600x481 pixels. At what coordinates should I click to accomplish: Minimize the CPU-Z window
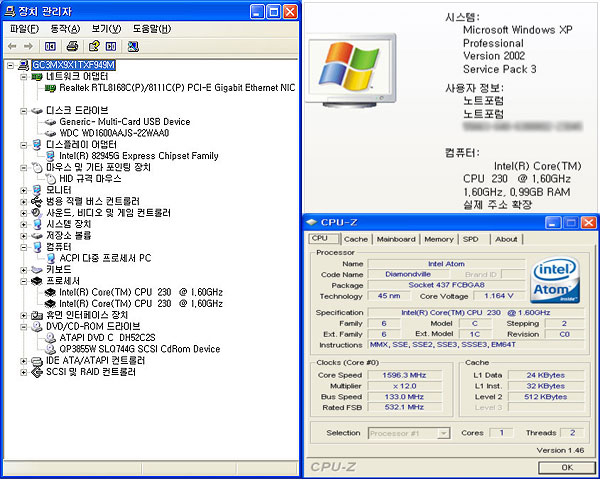coord(553,223)
